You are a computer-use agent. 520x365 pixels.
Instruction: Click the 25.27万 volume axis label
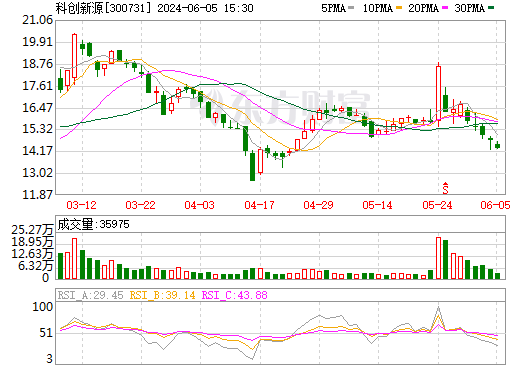click(x=32, y=230)
